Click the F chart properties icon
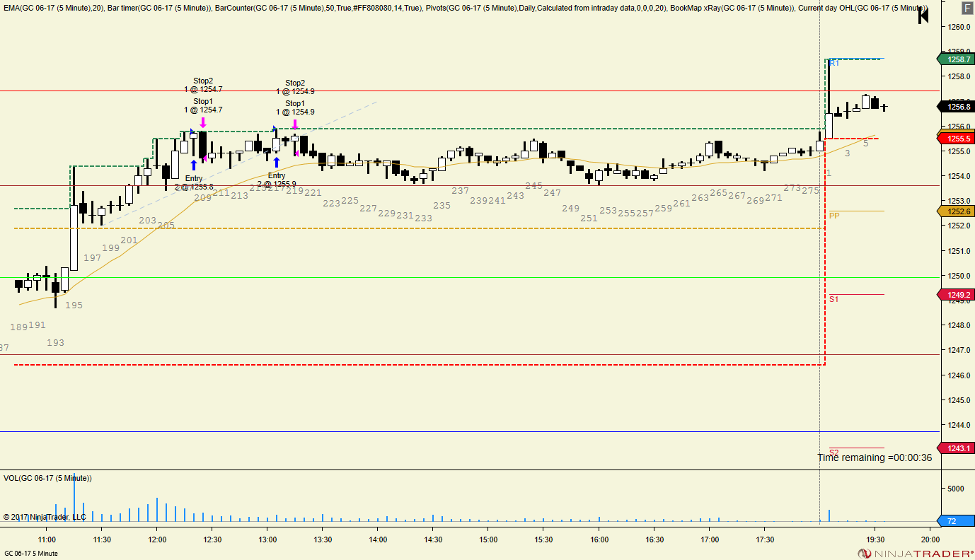The height and width of the screenshot is (560, 975). (967, 8)
